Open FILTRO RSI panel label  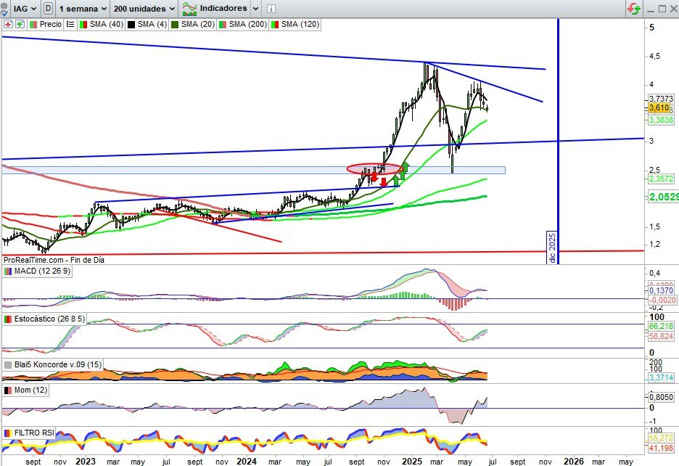pyautogui.click(x=34, y=433)
